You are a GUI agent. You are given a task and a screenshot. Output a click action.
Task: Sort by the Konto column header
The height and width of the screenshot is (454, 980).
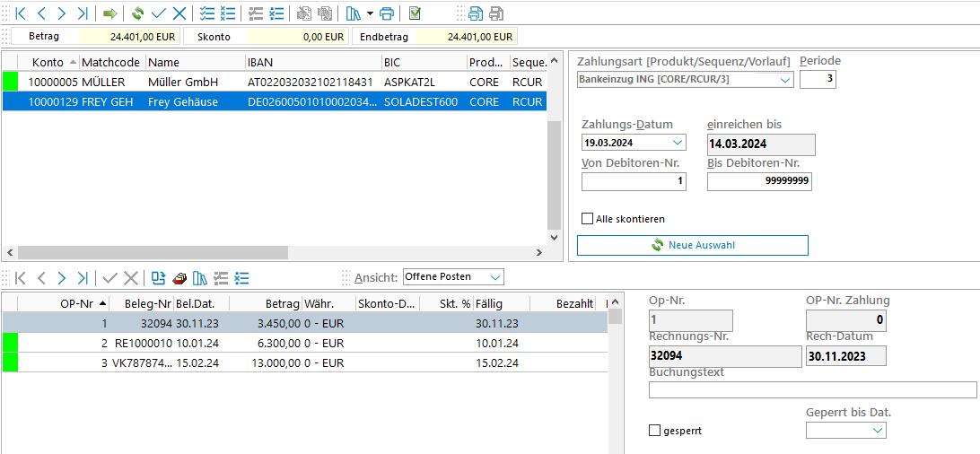coord(48,62)
